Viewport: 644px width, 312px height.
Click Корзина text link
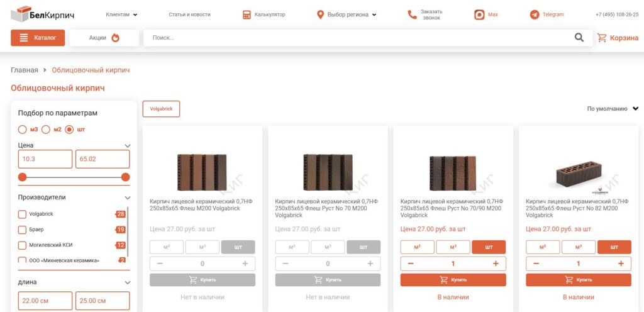625,38
